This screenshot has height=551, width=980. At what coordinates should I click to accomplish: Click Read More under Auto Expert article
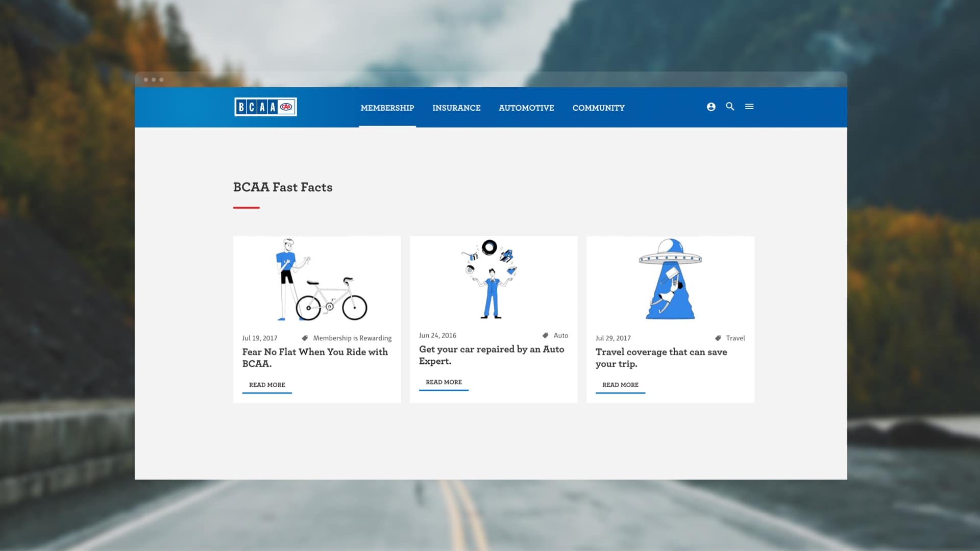coord(444,382)
